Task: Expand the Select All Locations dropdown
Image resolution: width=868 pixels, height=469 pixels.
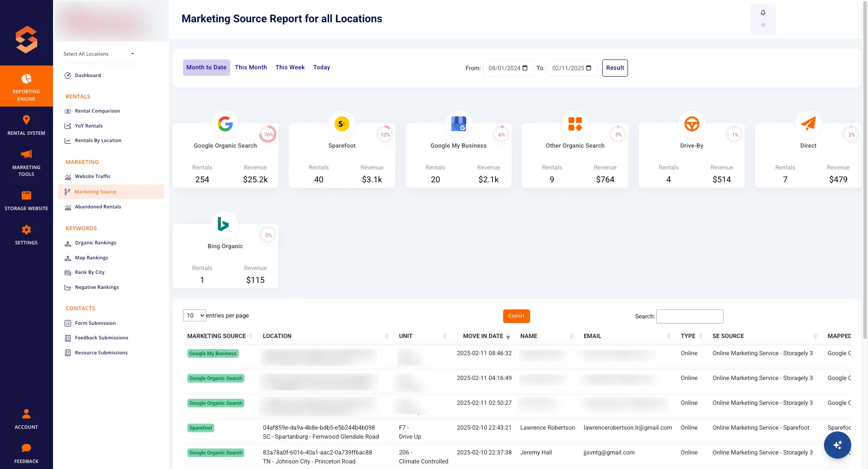Action: [98, 54]
